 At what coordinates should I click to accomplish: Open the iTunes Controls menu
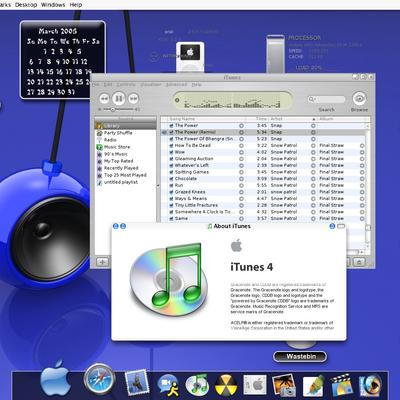tap(126, 85)
